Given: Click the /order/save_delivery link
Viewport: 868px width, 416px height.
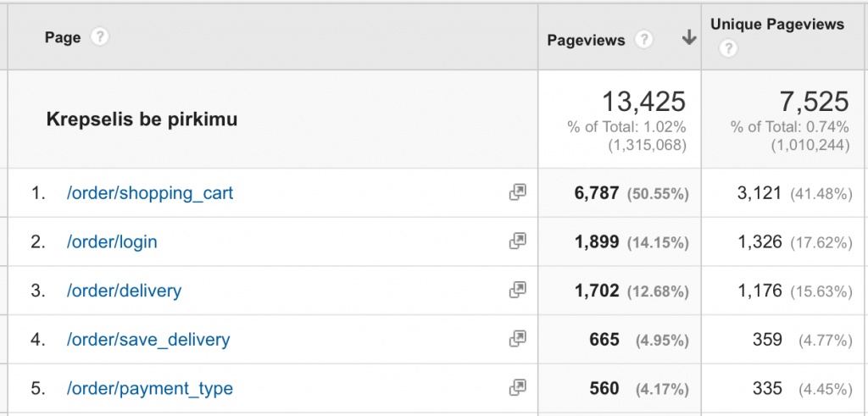Looking at the screenshot, I should coord(148,341).
